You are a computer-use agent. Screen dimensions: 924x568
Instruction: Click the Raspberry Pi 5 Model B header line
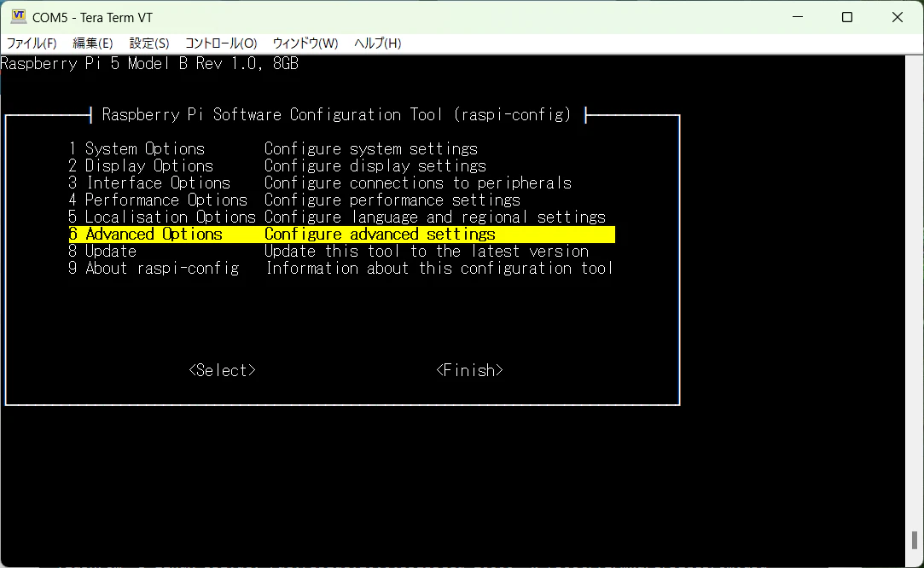[x=149, y=63]
